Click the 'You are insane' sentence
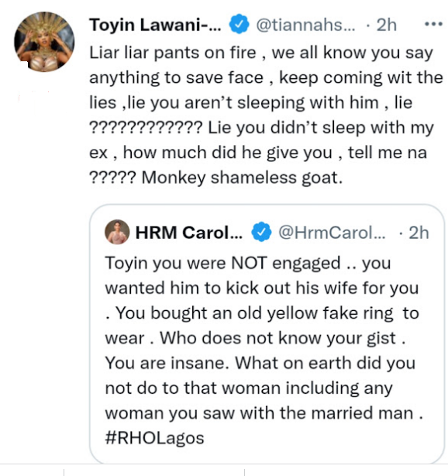The height and width of the screenshot is (476, 448). coord(167,363)
